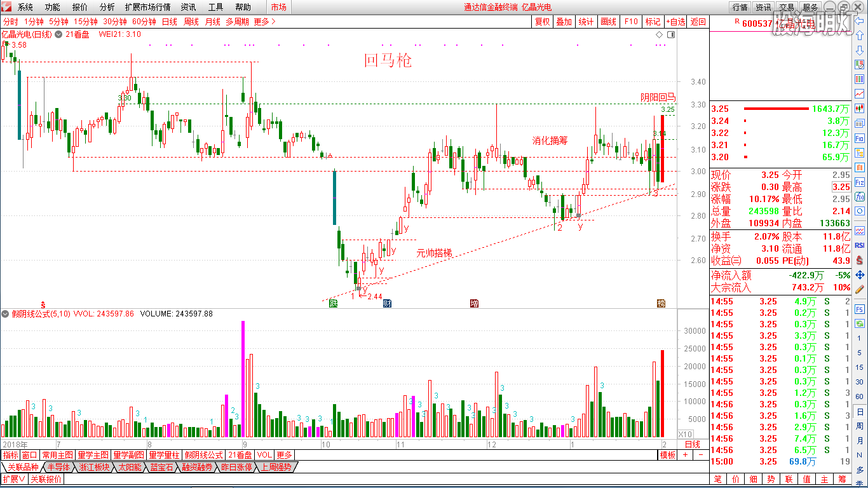This screenshot has width=868, height=488.
Task: Click the 财 marker on chart timeline
Action: [x=386, y=304]
